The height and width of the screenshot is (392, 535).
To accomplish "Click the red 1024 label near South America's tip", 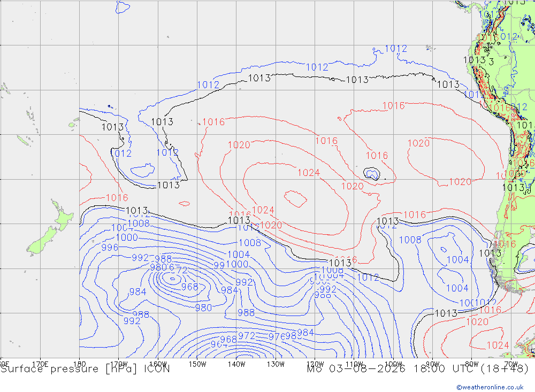I will point(498,345).
